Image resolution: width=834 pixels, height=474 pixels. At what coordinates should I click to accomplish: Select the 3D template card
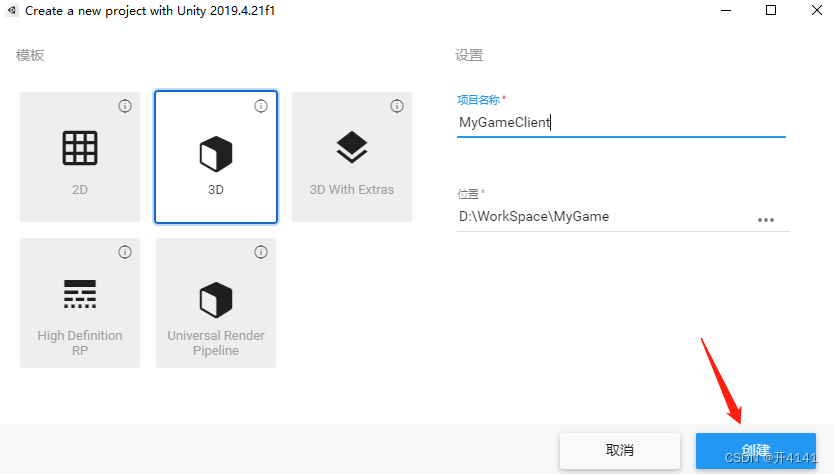[x=216, y=157]
